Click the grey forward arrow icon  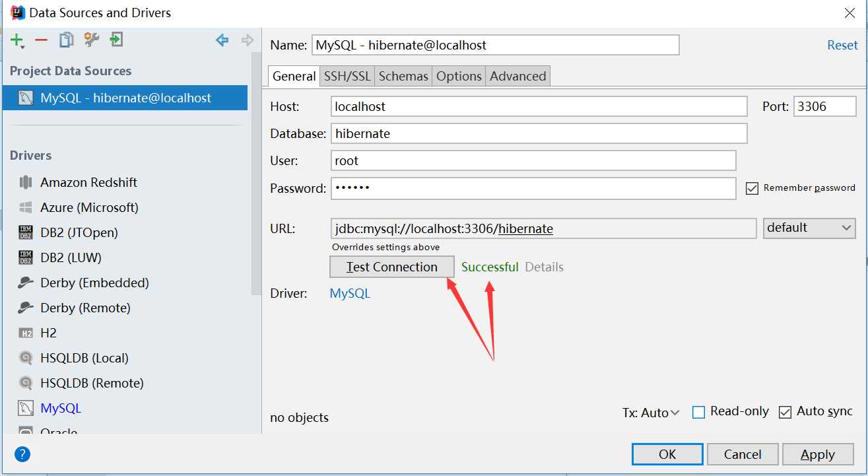[x=248, y=40]
